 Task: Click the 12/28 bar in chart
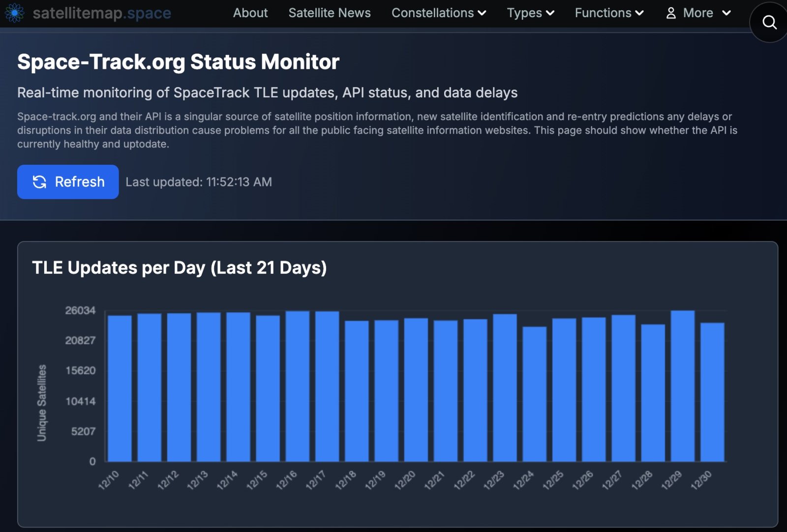(653, 392)
